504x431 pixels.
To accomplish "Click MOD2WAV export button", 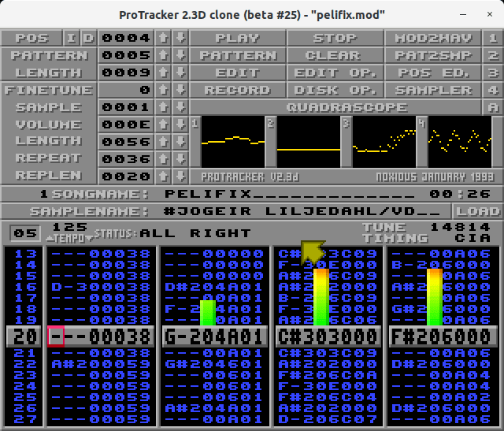I will click(433, 38).
